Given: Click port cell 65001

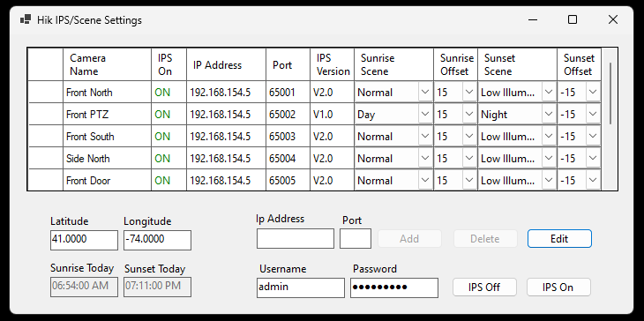Looking at the screenshot, I should (288, 93).
